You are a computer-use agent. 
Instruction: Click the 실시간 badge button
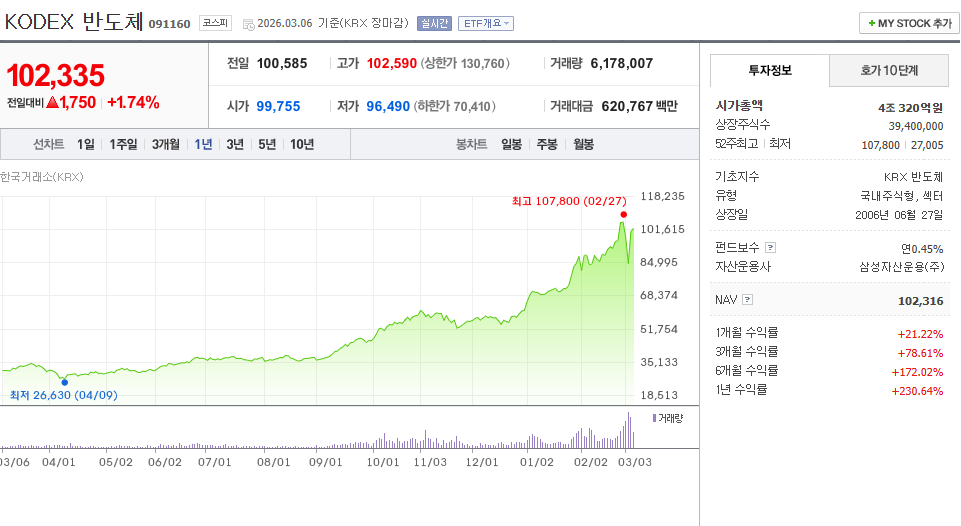[434, 23]
